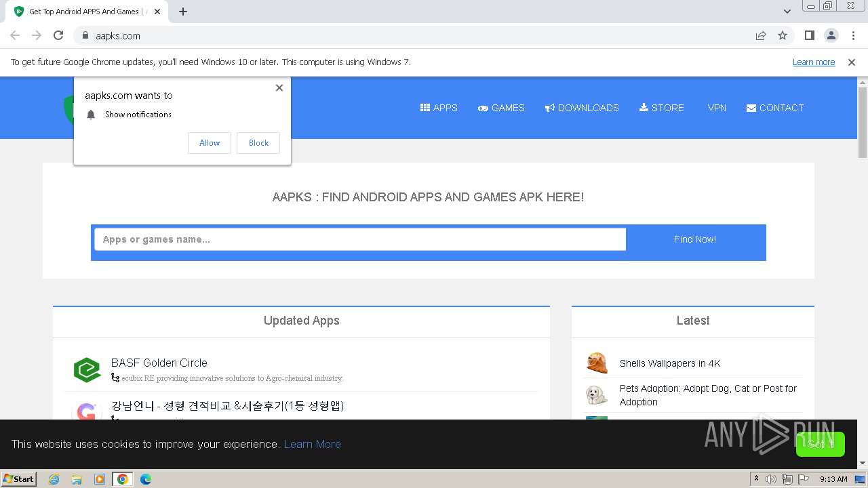Accept cookies with Got it button

point(821,444)
